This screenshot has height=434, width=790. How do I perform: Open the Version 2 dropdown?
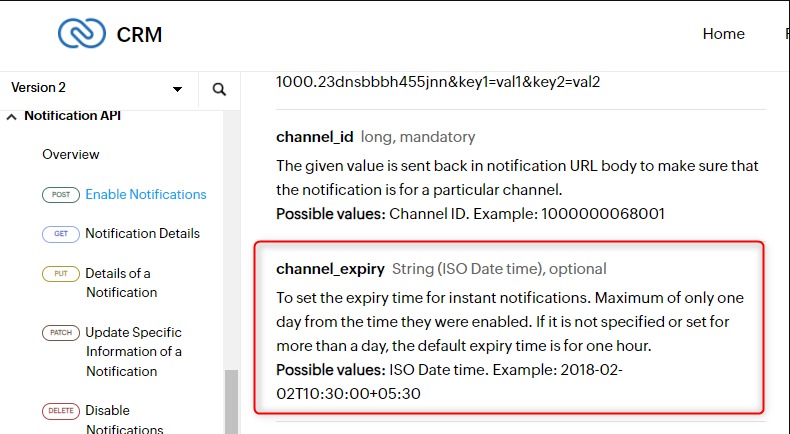click(97, 88)
